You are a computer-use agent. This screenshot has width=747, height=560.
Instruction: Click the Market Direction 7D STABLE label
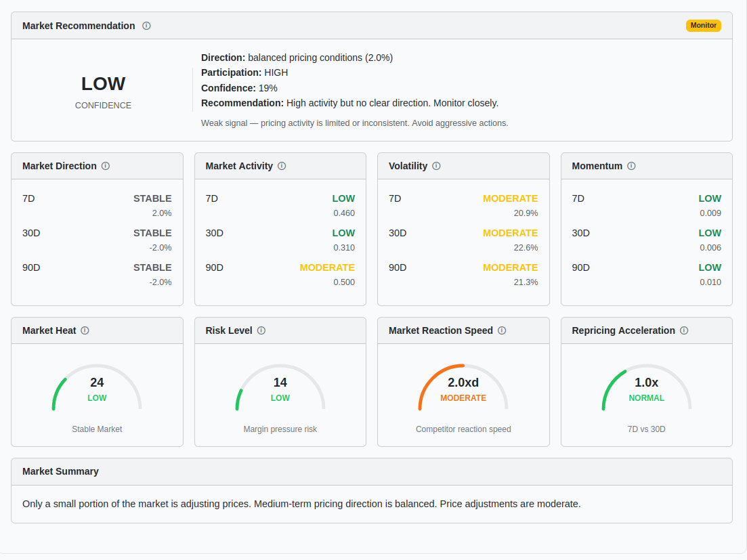[152, 198]
